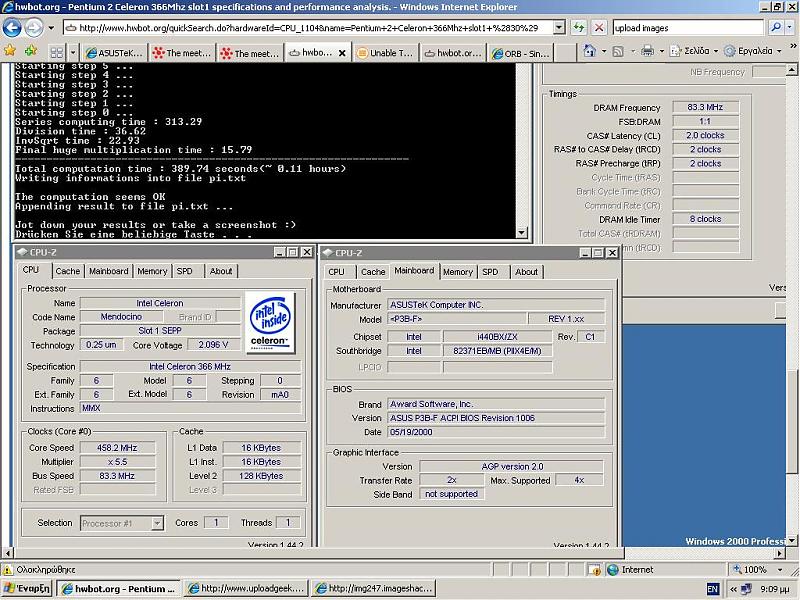Click the EN language indicator
This screenshot has height=600, width=800.
point(712,589)
